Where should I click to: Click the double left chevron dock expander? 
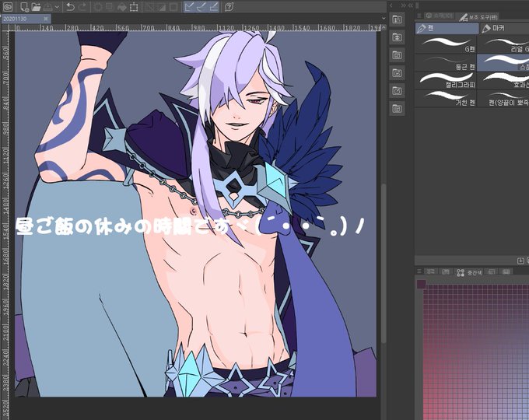[411, 5]
